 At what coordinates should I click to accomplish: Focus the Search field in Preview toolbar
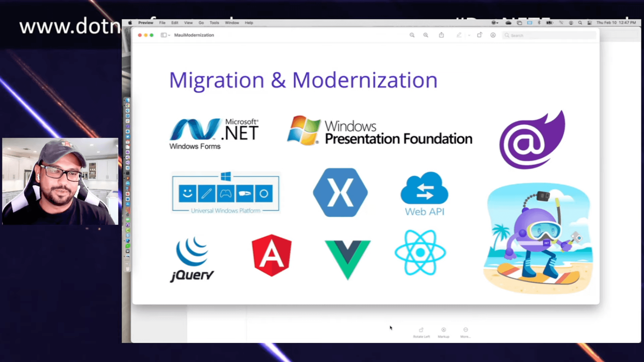(x=549, y=35)
